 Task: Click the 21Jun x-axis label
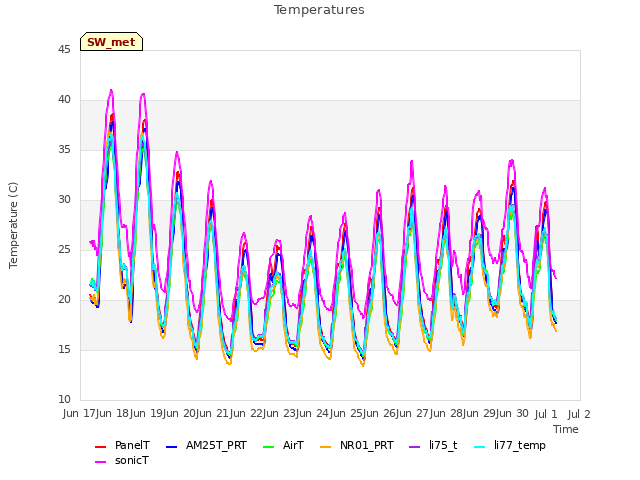(231, 414)
